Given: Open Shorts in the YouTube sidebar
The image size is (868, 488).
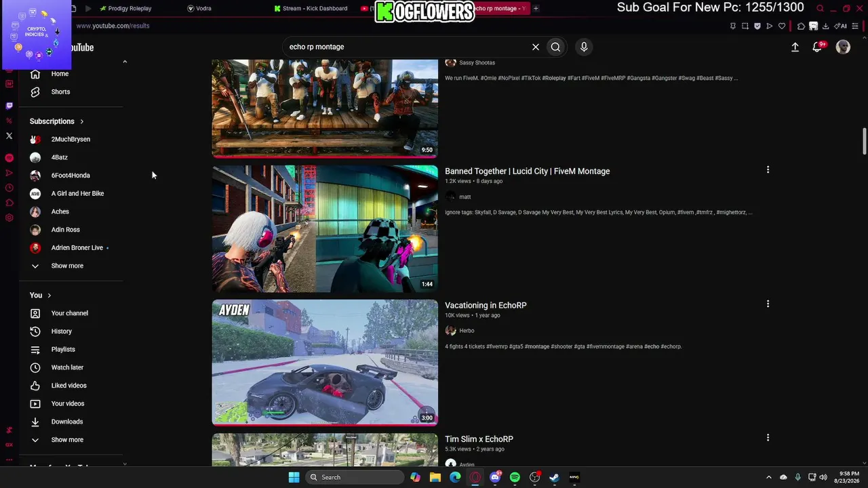Looking at the screenshot, I should click(60, 92).
